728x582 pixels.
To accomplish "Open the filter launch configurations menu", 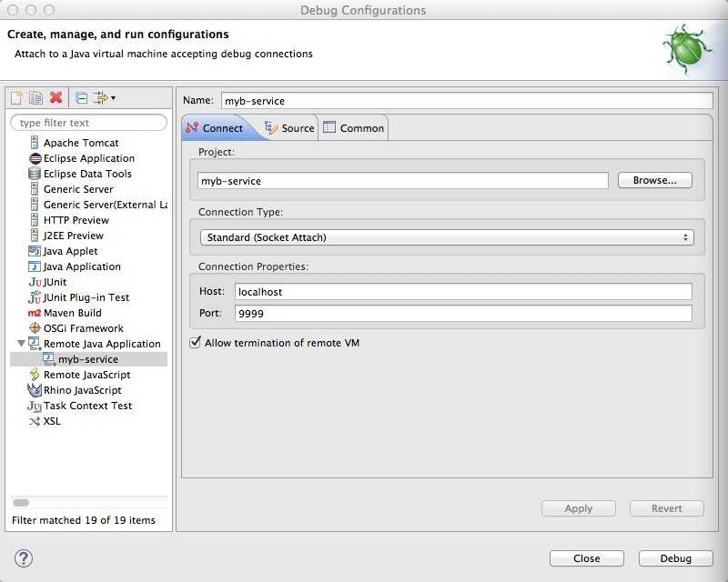I will pos(105,98).
